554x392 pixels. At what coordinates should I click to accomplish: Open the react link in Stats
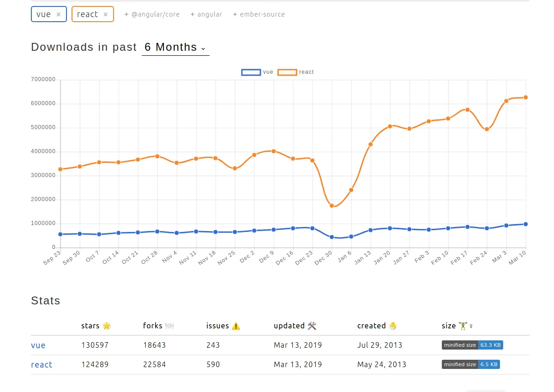42,364
